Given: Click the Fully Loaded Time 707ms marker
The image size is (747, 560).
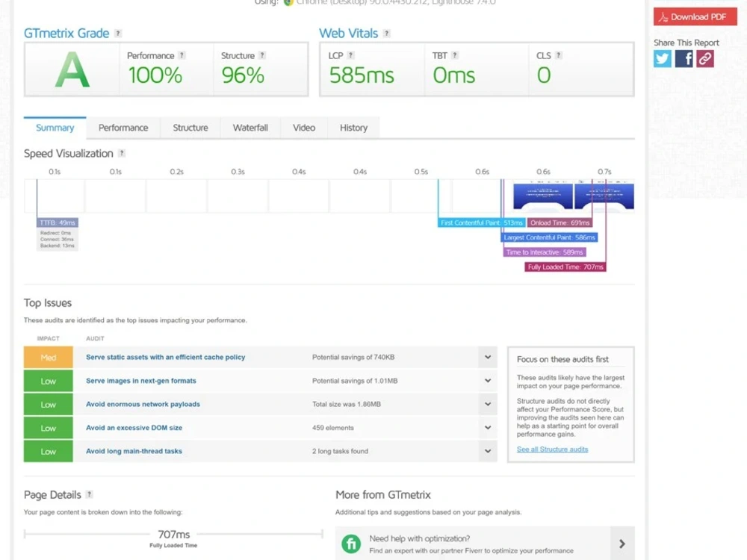Looking at the screenshot, I should pyautogui.click(x=565, y=267).
